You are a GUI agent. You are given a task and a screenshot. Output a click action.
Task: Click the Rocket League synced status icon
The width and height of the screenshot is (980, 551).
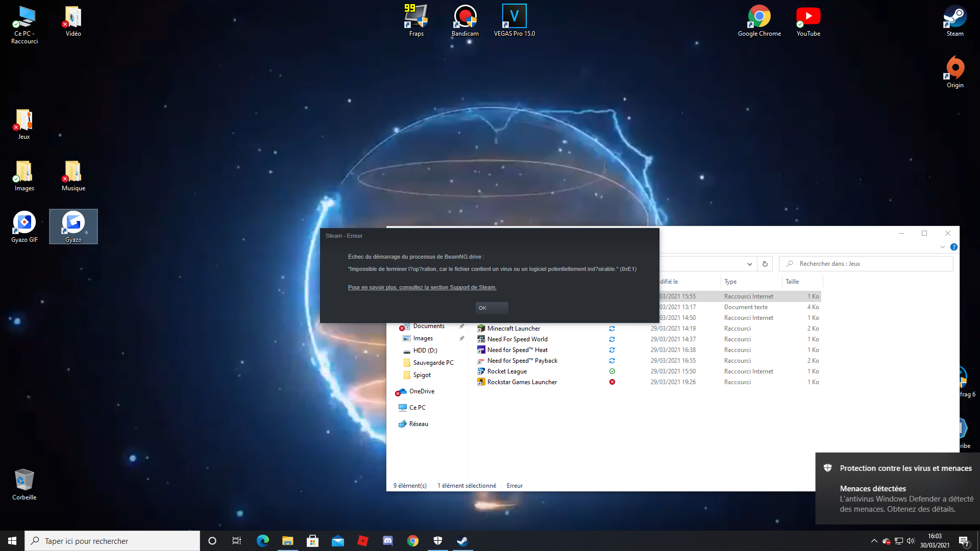pos(612,371)
